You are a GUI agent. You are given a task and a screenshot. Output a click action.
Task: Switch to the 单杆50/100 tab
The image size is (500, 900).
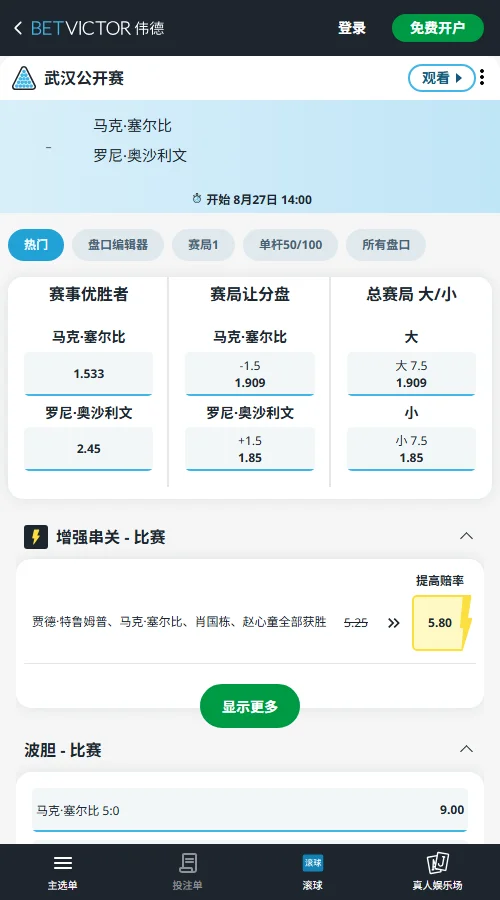coord(290,245)
